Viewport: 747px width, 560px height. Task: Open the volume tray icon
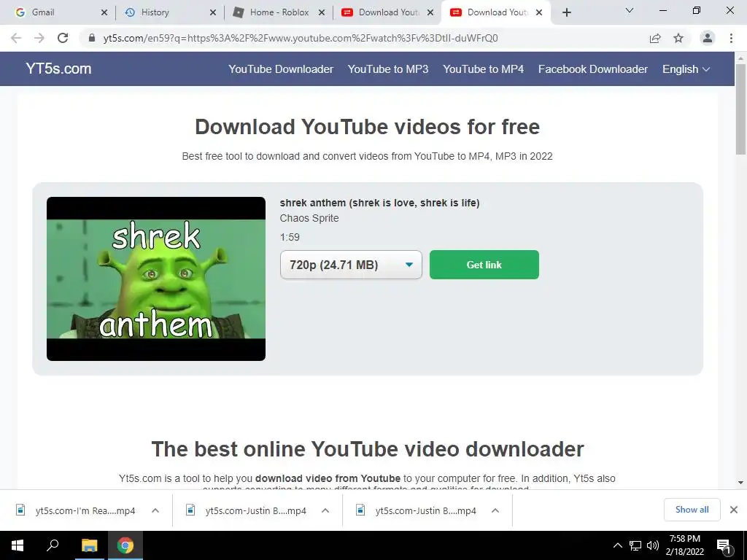coord(653,545)
